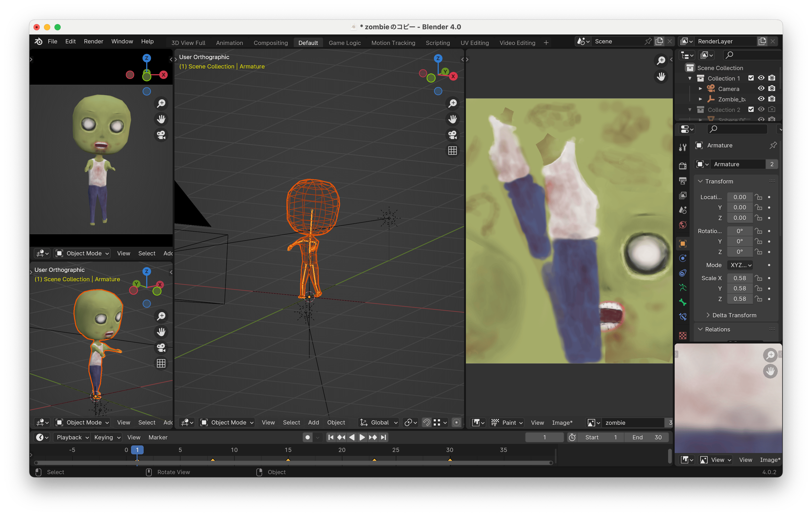Switch to the Animation workspace tab
This screenshot has width=812, height=516.
coord(229,43)
